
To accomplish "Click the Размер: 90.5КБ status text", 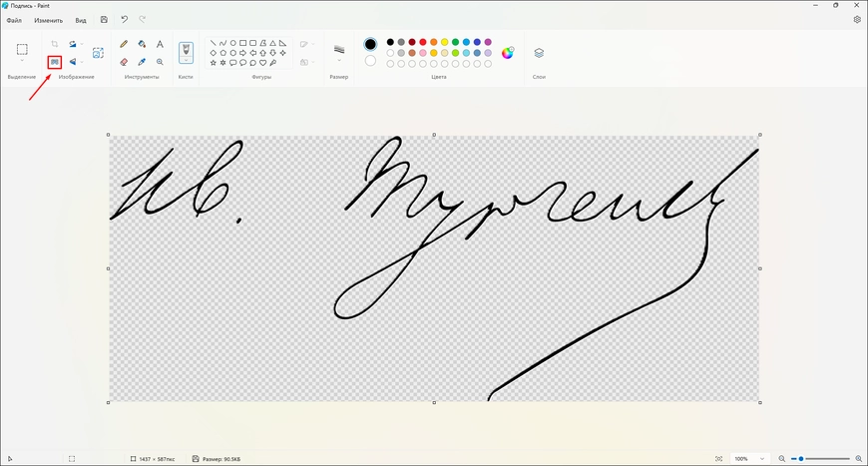I will point(221,459).
